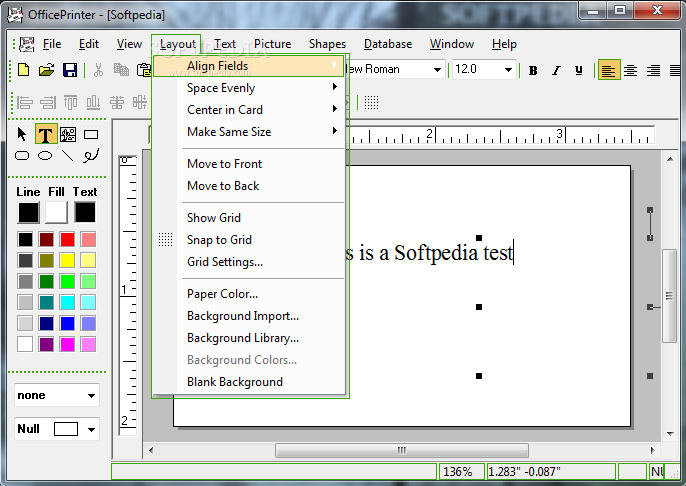Click the horizontal scrollbar thumb

[402, 450]
